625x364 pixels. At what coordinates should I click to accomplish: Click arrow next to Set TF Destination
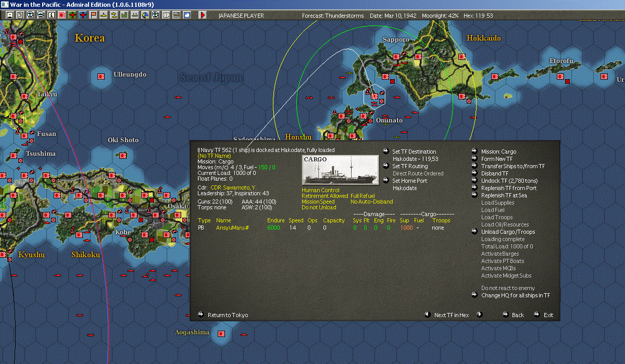(x=386, y=152)
